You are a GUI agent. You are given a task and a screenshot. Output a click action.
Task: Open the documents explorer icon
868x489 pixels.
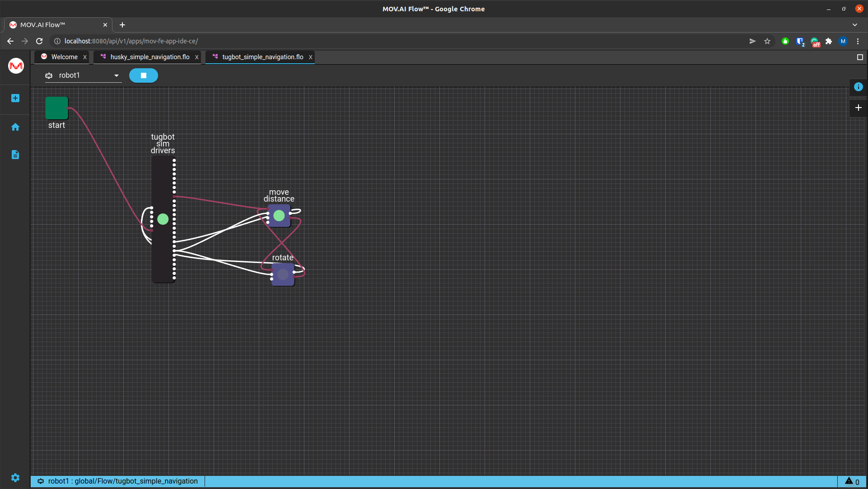pos(15,155)
